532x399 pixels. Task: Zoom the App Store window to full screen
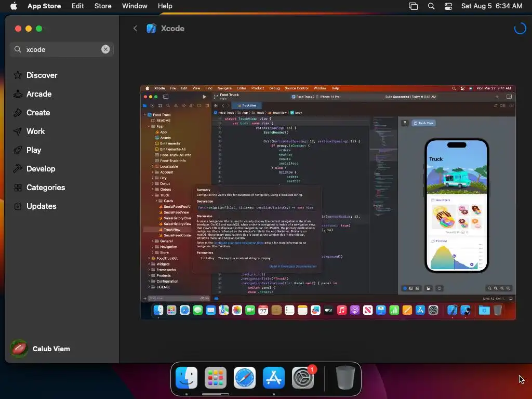39,29
